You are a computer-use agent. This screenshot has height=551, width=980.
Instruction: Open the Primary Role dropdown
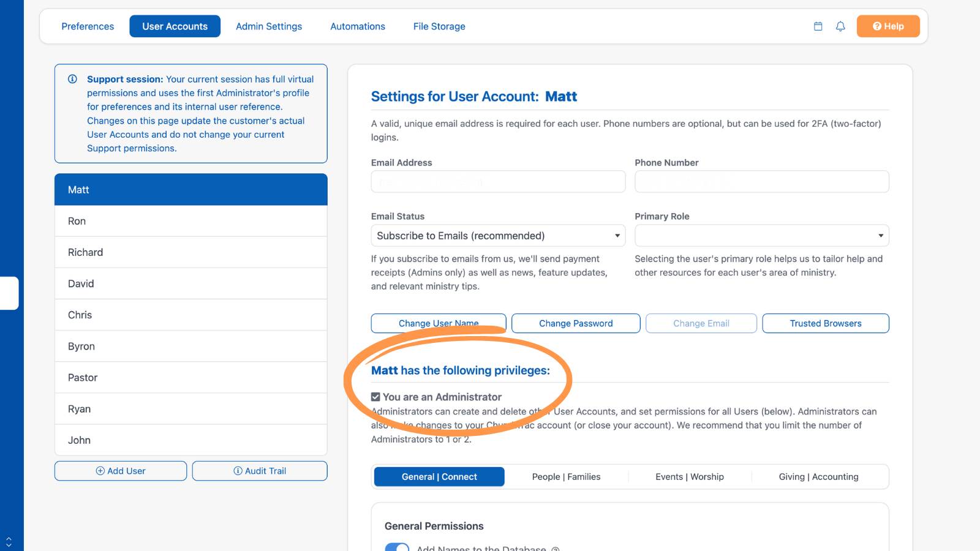[x=762, y=236]
